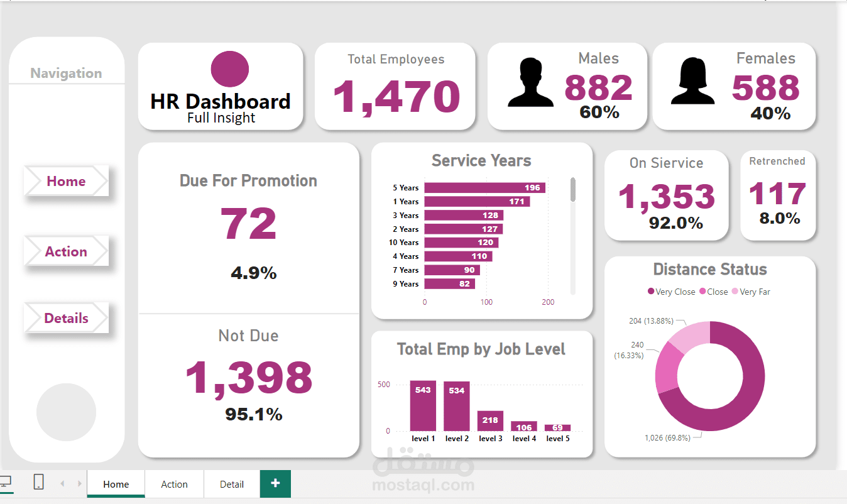Click the Retrenched value 117
This screenshot has width=847, height=504.
[x=777, y=194]
